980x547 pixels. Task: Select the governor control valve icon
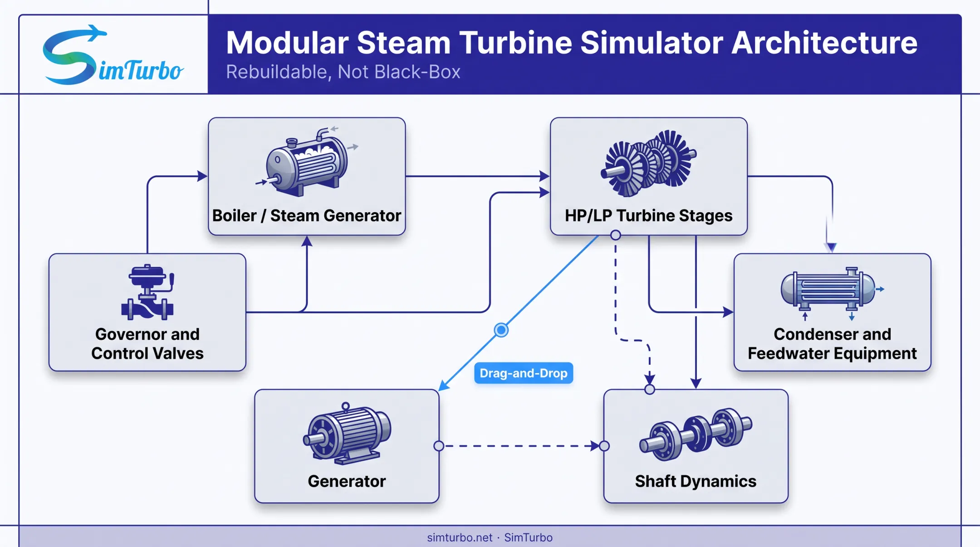[147, 292]
